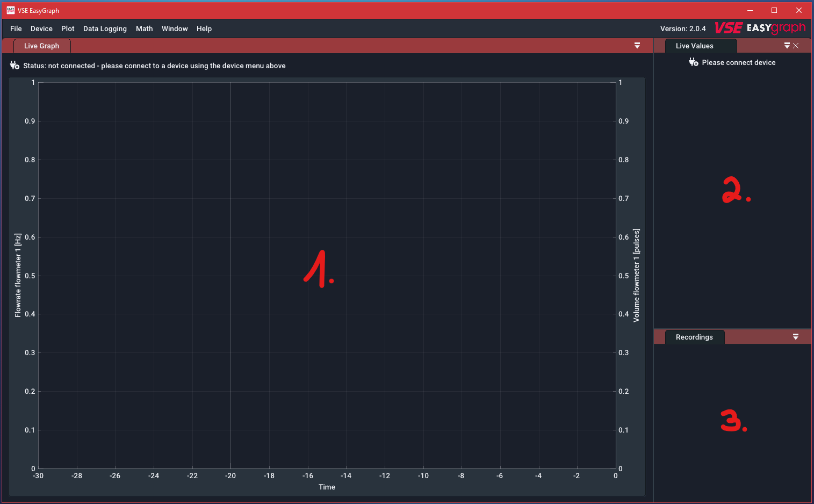Click the 0.5 tick on right axis
Screen dimensions: 814x504
pos(623,276)
